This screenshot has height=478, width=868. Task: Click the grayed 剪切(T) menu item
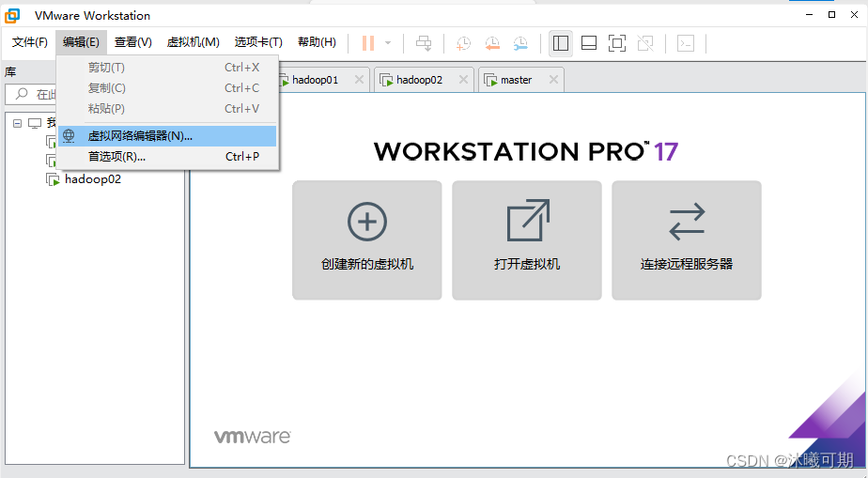pos(167,68)
